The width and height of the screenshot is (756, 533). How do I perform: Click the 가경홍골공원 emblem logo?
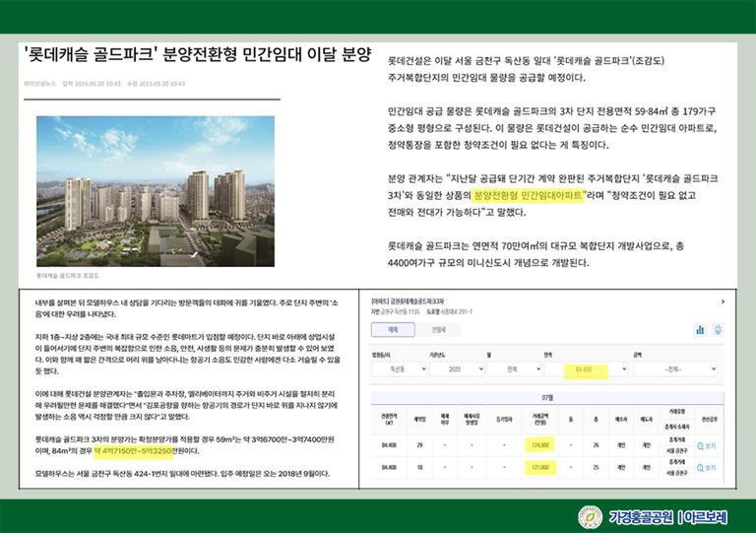(591, 517)
